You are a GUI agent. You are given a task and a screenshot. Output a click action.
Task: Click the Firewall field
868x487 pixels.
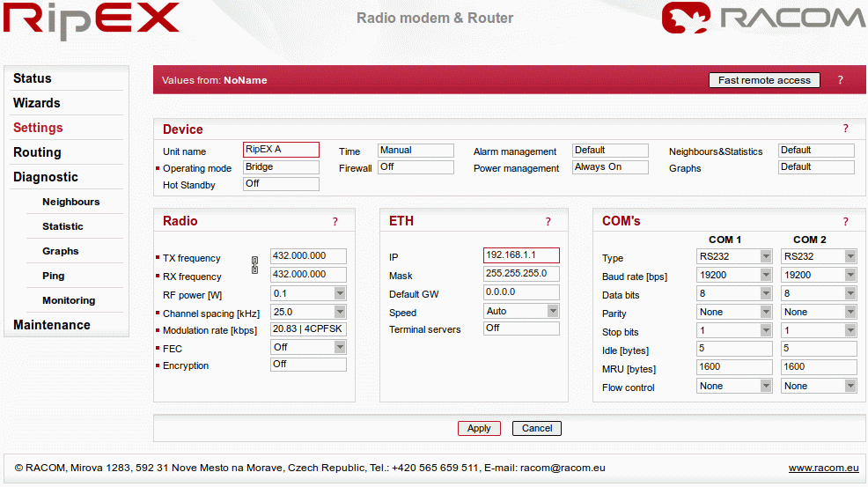(416, 167)
